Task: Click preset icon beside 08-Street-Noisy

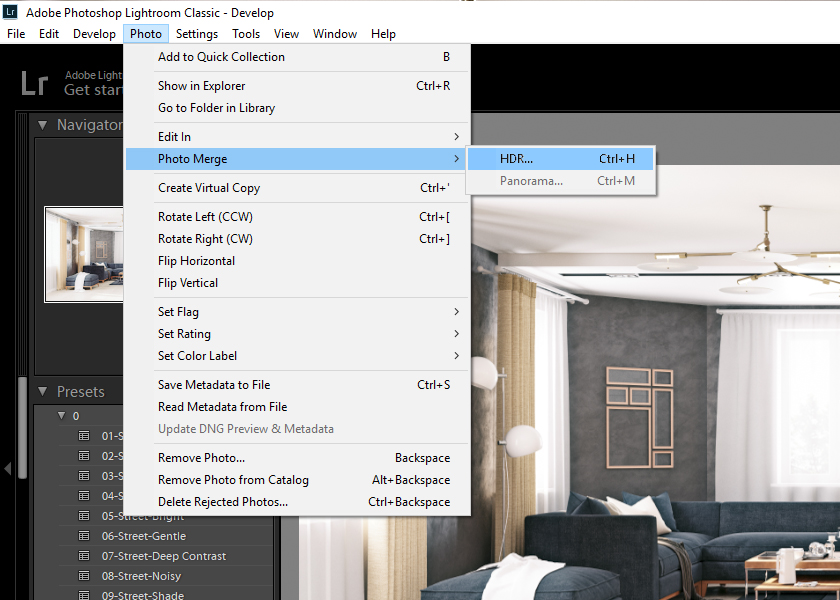Action: 84,576
